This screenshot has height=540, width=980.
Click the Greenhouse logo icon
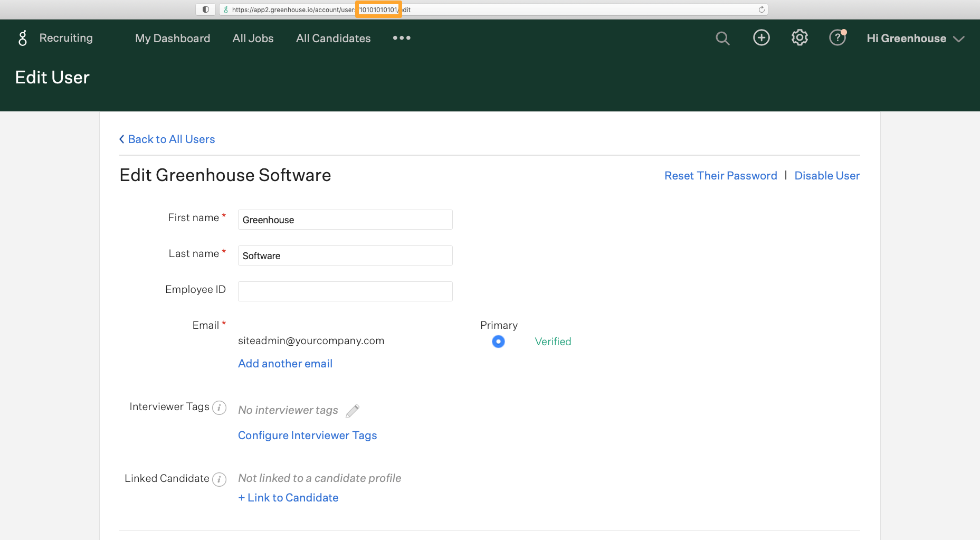click(22, 38)
